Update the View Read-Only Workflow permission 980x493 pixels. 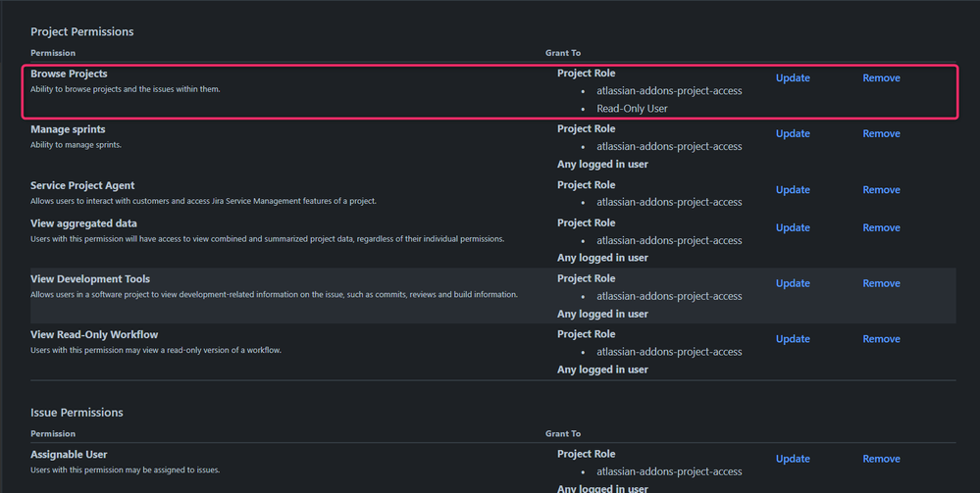point(793,339)
